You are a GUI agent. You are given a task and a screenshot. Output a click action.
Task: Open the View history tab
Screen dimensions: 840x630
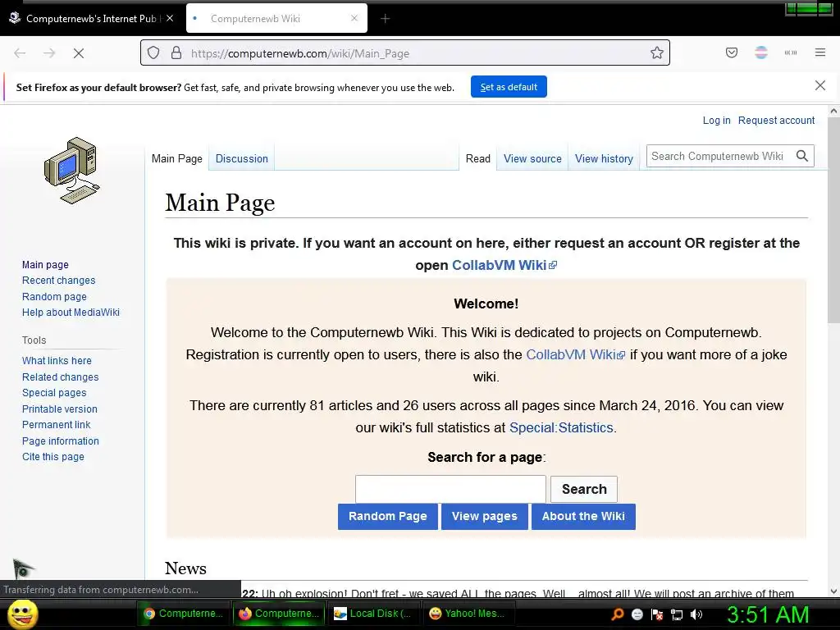click(x=604, y=158)
